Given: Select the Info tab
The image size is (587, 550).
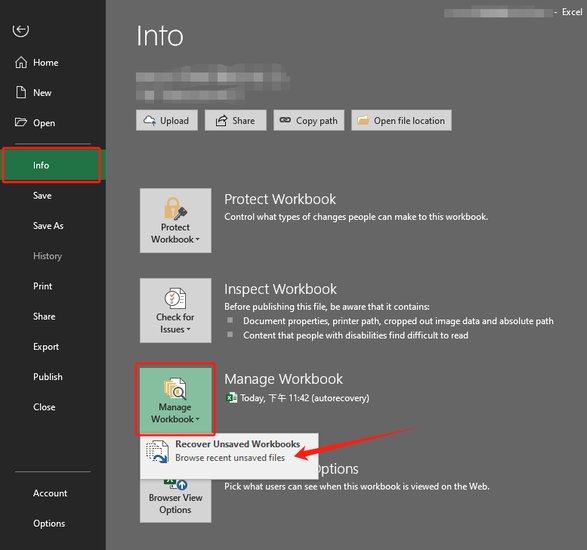Looking at the screenshot, I should click(53, 165).
